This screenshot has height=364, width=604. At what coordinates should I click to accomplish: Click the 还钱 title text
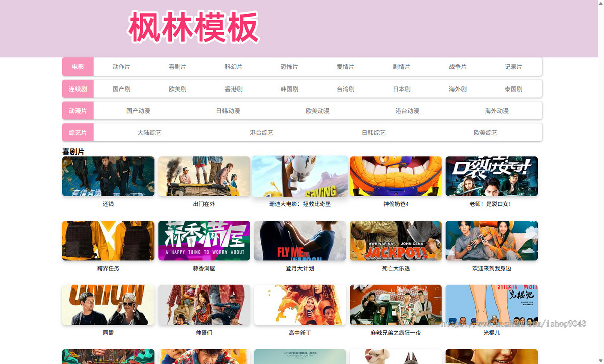108,204
